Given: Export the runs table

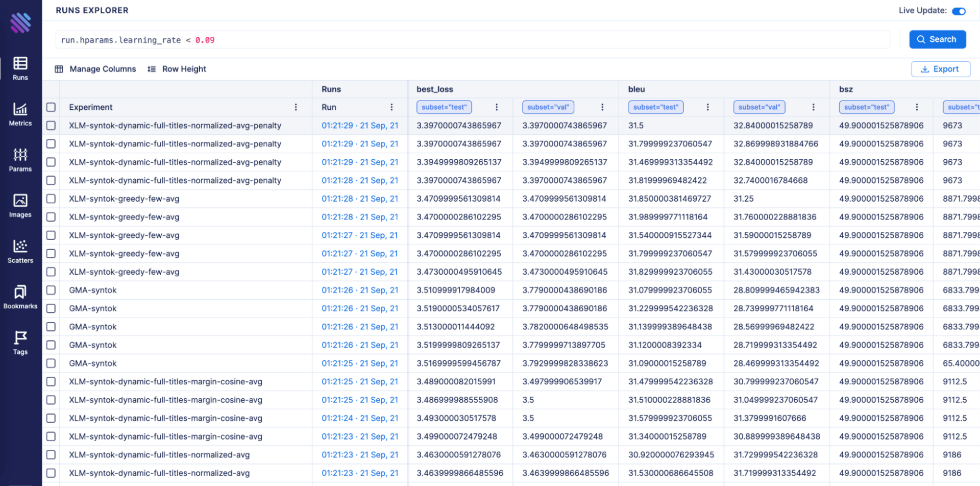Looking at the screenshot, I should 941,69.
